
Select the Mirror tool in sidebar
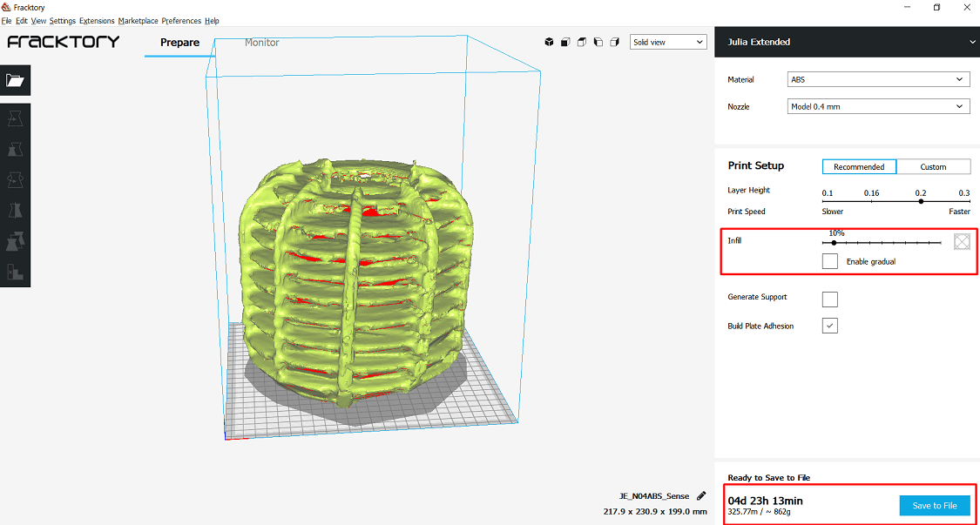15,212
